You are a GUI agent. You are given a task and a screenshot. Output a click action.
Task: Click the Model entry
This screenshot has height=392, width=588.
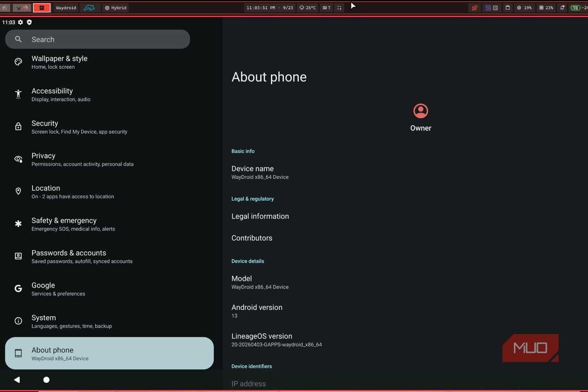(x=405, y=282)
